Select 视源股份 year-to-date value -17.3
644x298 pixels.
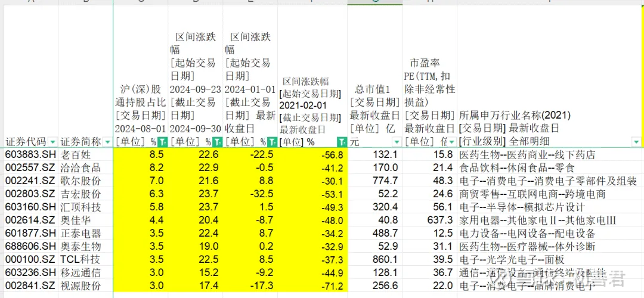tap(261, 286)
